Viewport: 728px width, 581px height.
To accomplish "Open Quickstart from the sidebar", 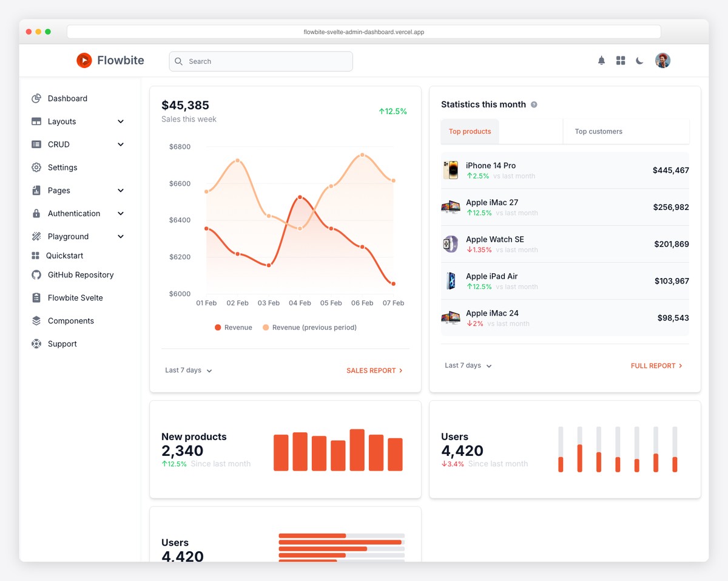I will pyautogui.click(x=63, y=256).
